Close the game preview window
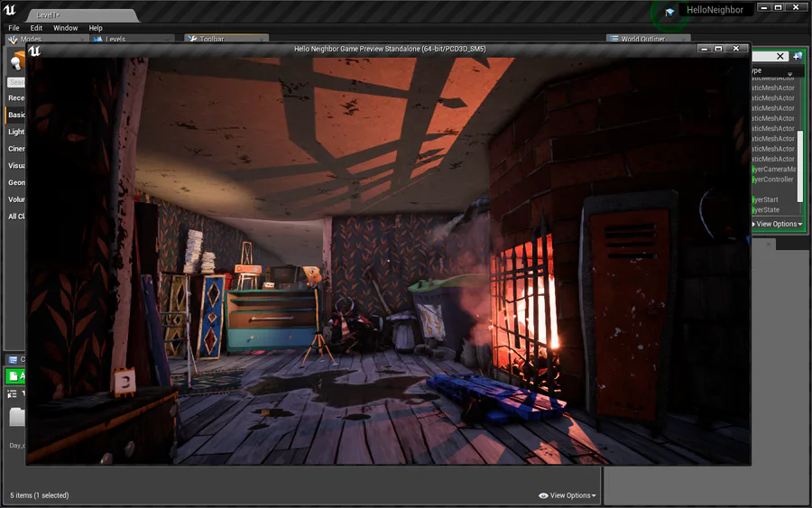This screenshot has height=508, width=812. click(736, 49)
